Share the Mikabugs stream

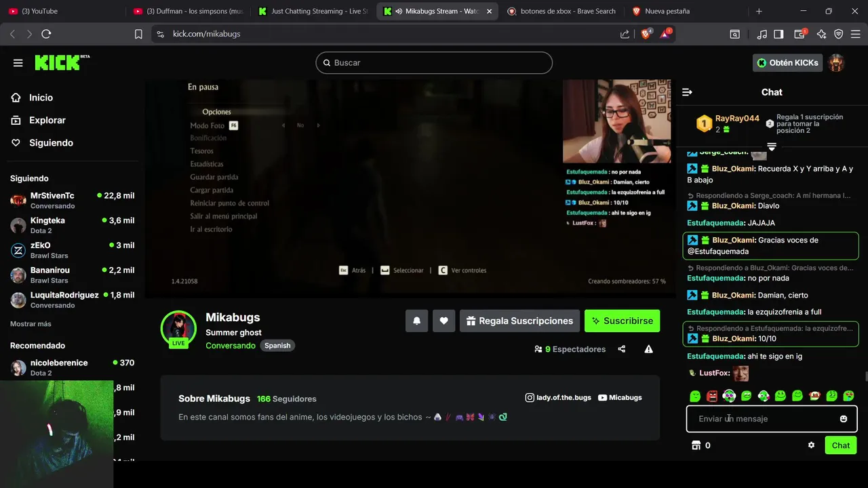[x=622, y=349]
